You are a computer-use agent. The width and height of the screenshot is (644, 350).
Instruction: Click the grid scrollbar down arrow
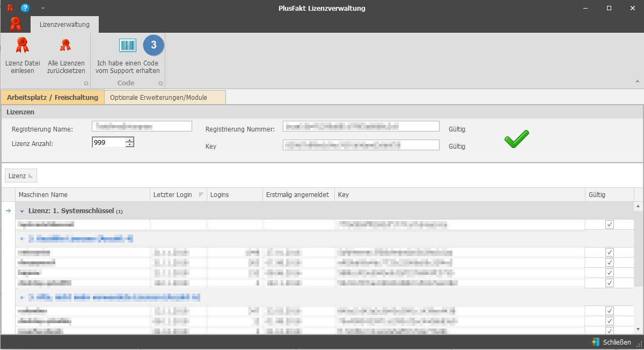[x=639, y=330]
